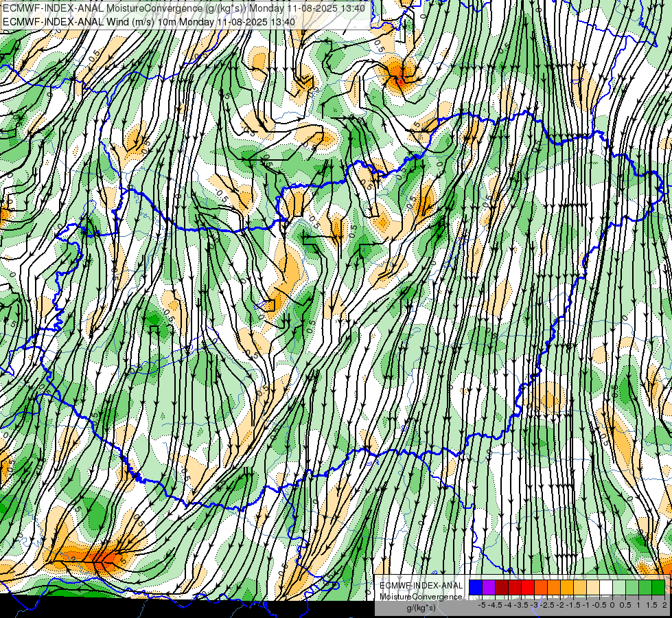
Task: Click the bright red swatch between -3.5 and -3
Action: 528,588
